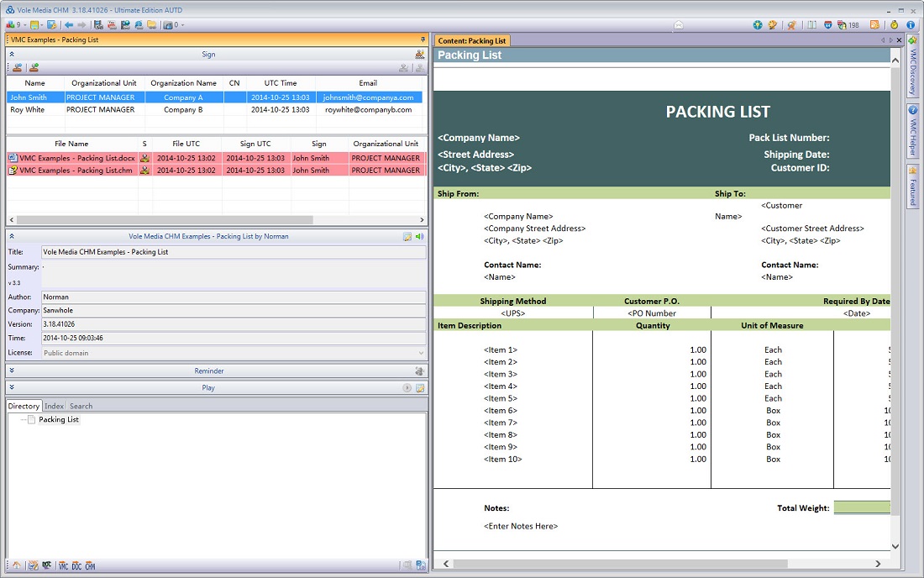Click the CHM icon in bottom toolbar
Viewport: 924px width, 578px height.
pos(90,566)
